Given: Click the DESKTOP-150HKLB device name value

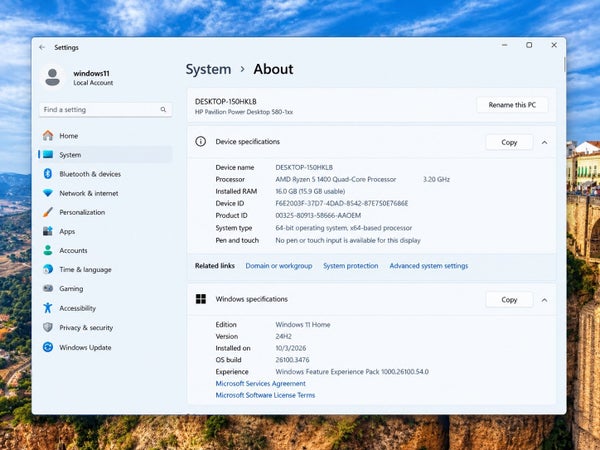Looking at the screenshot, I should (304, 167).
